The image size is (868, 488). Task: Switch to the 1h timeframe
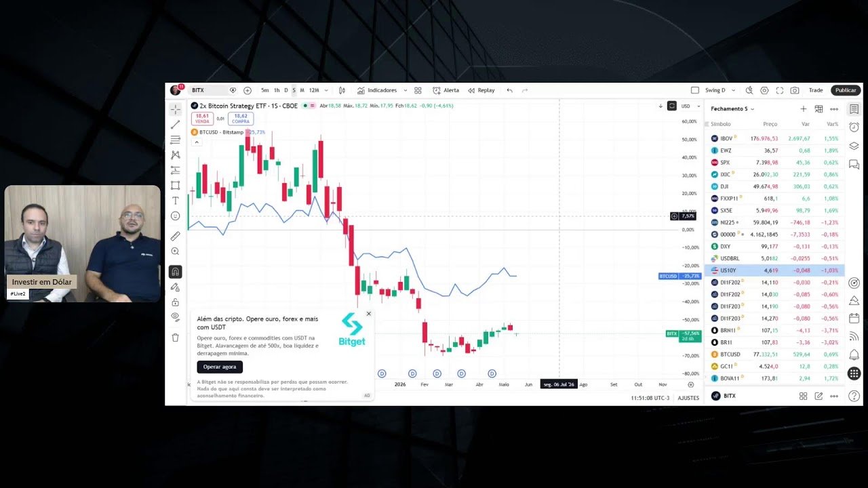pyautogui.click(x=277, y=90)
